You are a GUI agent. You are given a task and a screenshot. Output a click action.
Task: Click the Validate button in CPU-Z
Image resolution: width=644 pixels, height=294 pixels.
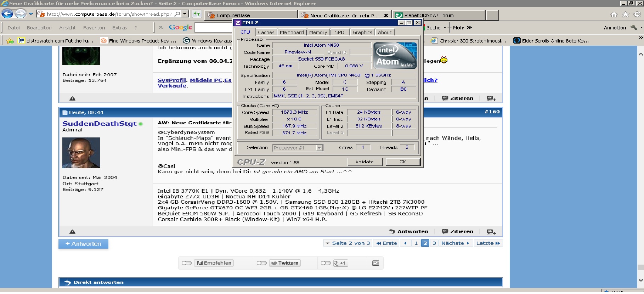click(365, 162)
